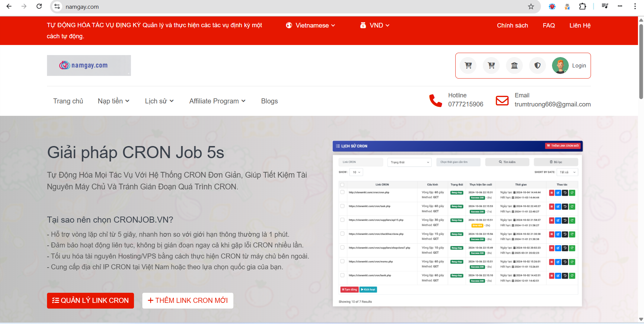The height and width of the screenshot is (324, 644).
Task: Open the bank building icon
Action: point(514,65)
